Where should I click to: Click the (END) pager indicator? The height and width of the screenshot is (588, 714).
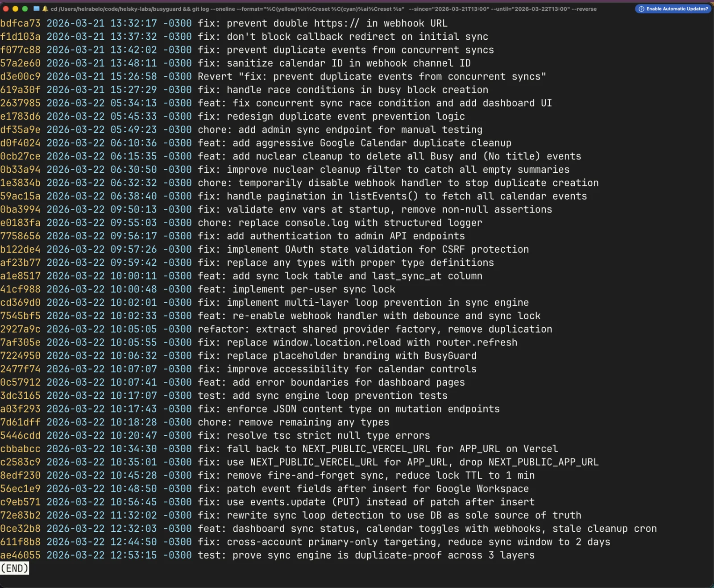tap(15, 568)
